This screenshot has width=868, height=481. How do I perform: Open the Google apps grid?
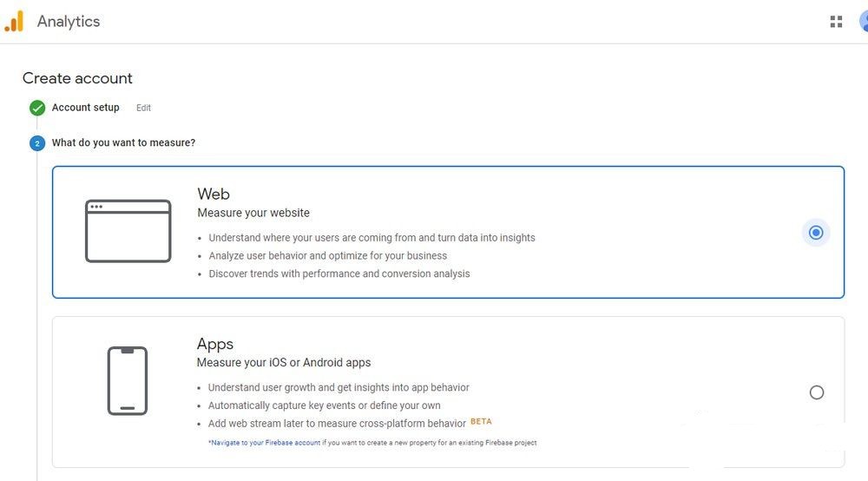(x=836, y=22)
